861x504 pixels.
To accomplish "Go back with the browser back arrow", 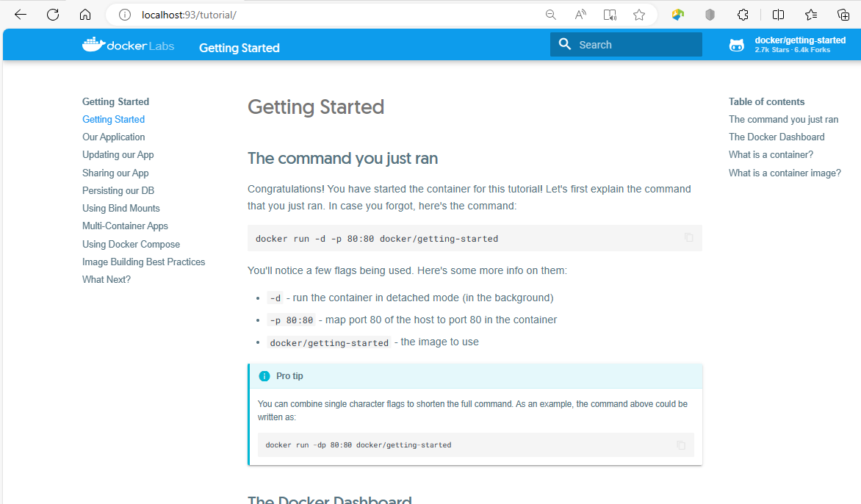I will pyautogui.click(x=21, y=15).
